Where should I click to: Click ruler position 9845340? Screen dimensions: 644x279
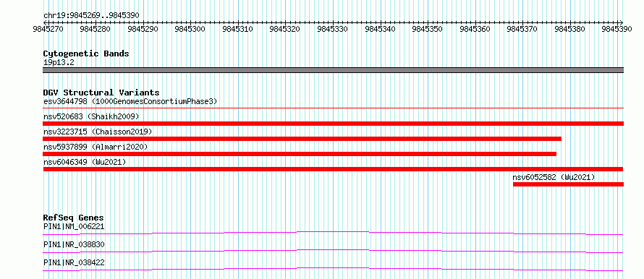381,29
